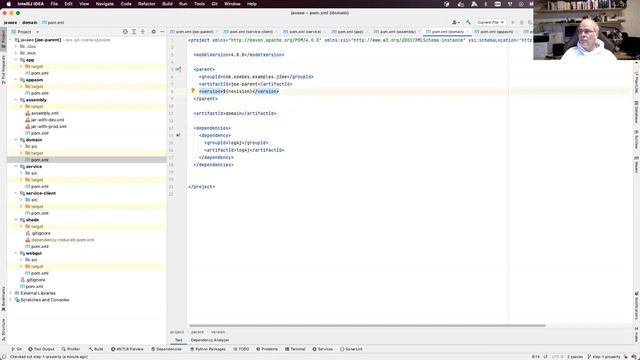This screenshot has width=640, height=360.
Task: Hide the Project tool window with minus icon
Action: 162,31
